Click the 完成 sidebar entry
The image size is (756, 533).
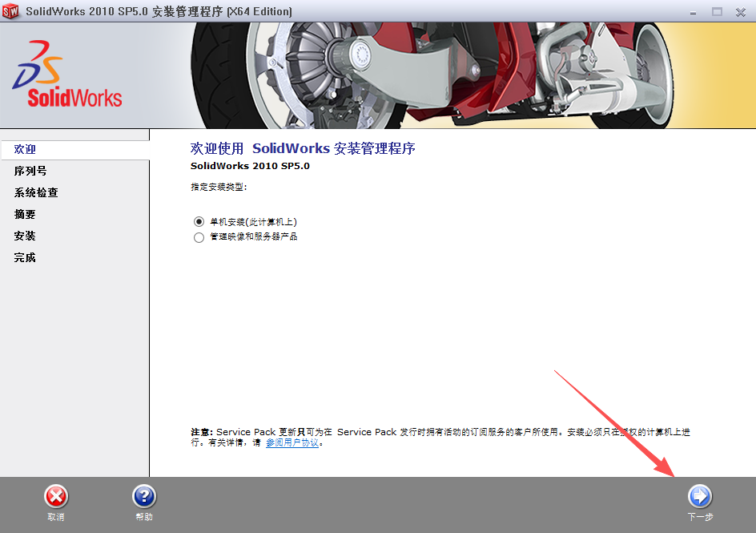coord(25,257)
